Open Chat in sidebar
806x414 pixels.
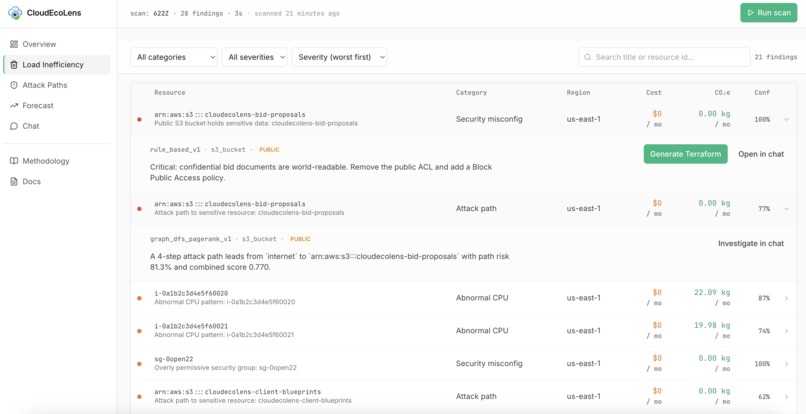point(57,126)
